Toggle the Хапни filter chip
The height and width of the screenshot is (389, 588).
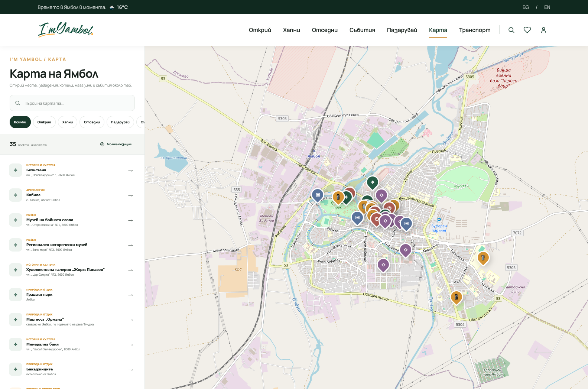68,122
